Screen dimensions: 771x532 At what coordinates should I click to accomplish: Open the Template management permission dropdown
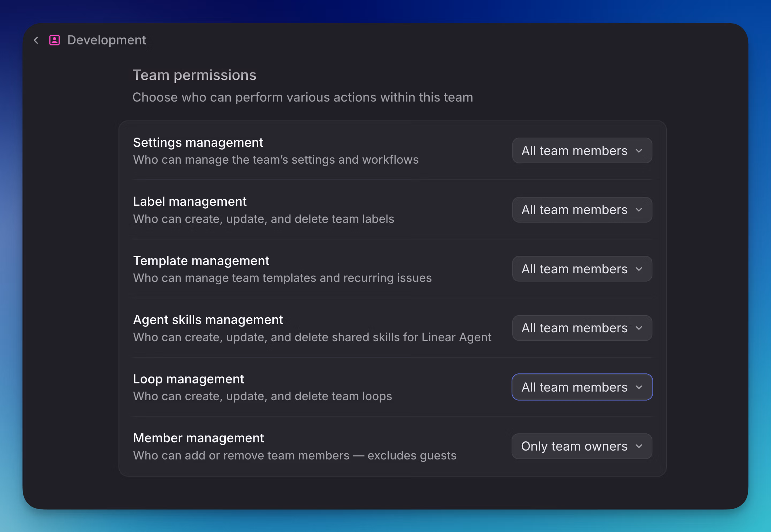click(x=582, y=269)
